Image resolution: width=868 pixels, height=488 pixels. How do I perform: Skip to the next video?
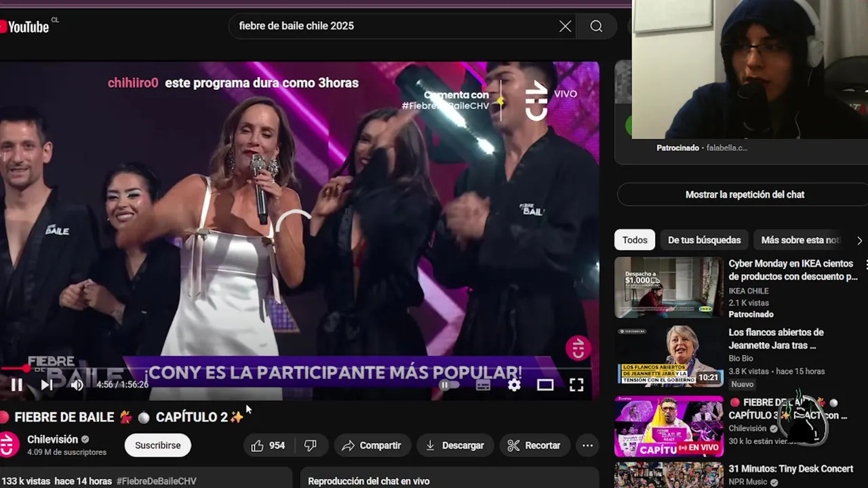46,385
